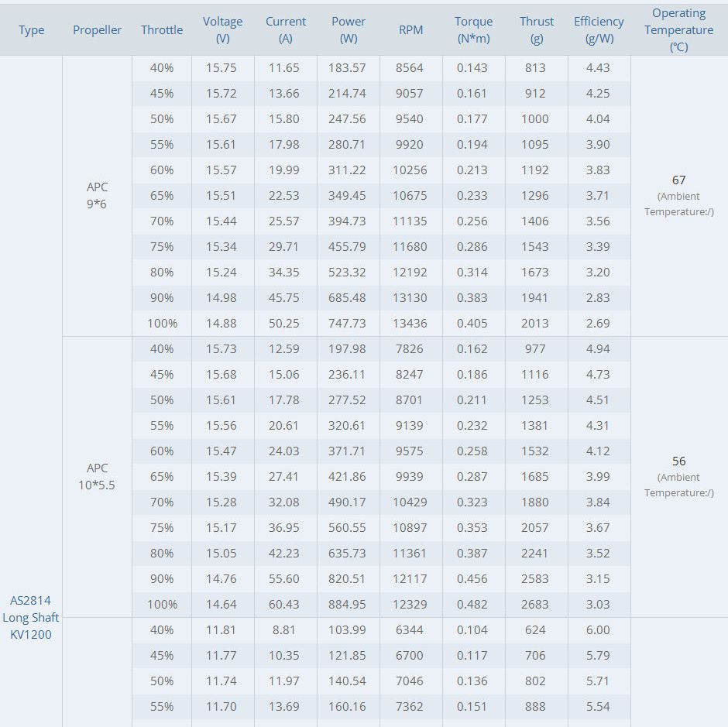Click the 67 operating temperature value
728x727 pixels.
679,180
